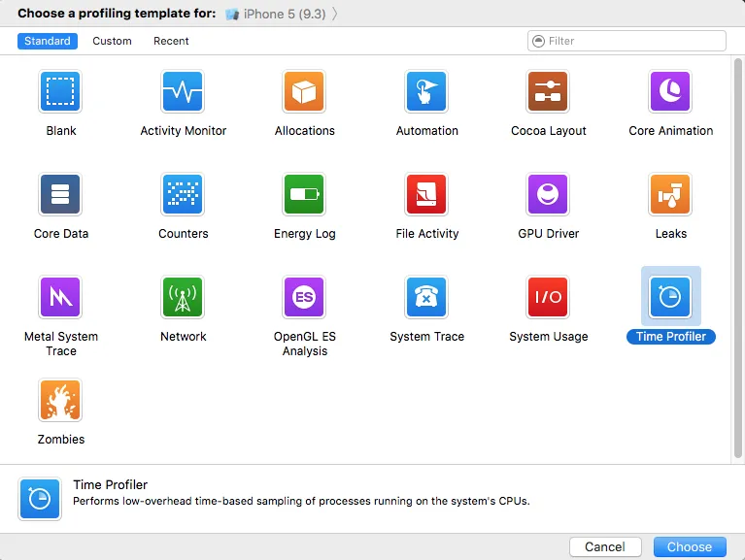This screenshot has height=560, width=745.
Task: Choose the GPU Driver template icon
Action: pyautogui.click(x=548, y=194)
